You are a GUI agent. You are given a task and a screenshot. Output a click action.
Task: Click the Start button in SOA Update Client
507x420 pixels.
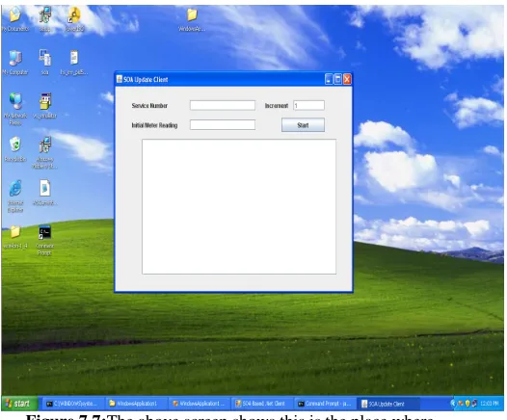(x=303, y=125)
